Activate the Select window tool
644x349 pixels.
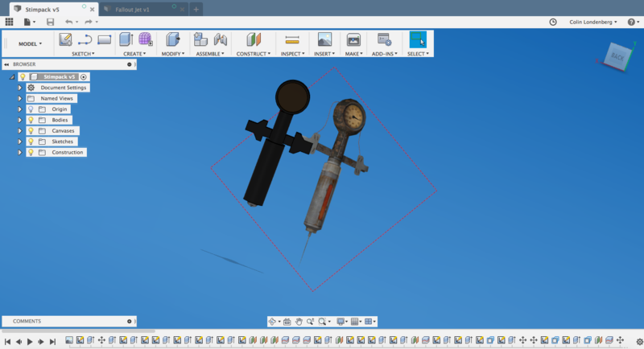418,39
